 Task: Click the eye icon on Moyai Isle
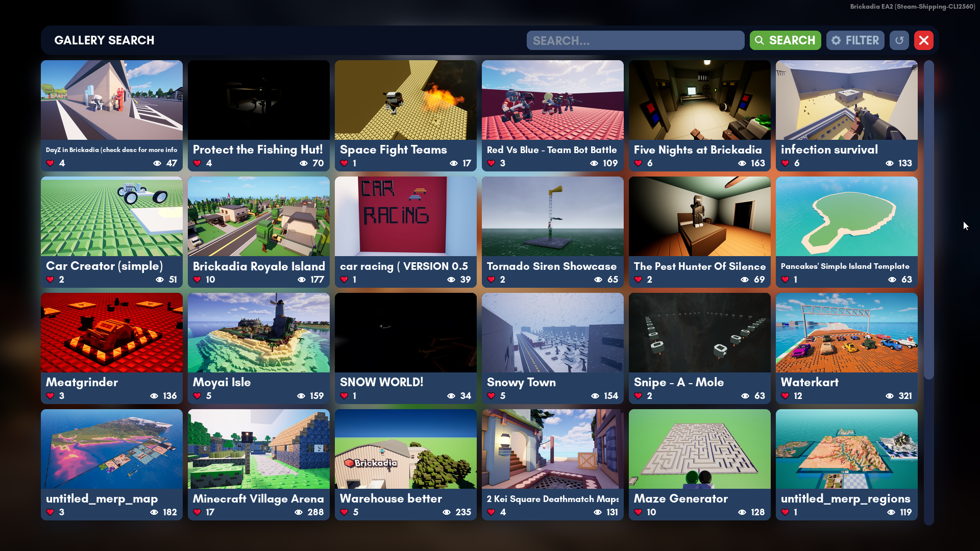pyautogui.click(x=301, y=396)
